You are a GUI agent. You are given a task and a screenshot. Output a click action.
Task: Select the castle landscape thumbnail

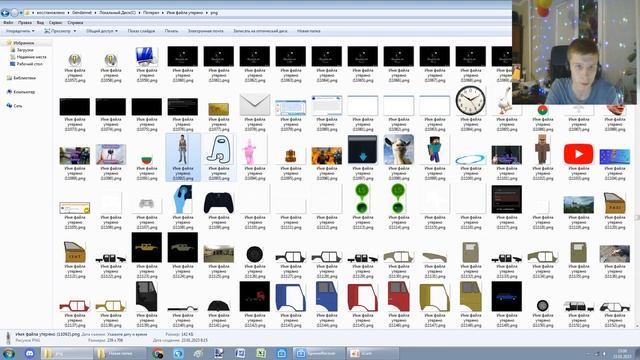coord(578,205)
